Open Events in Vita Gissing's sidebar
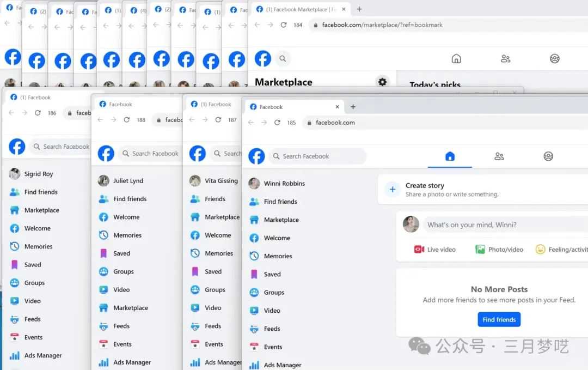Viewport: 588px width, 370px height. point(207,344)
